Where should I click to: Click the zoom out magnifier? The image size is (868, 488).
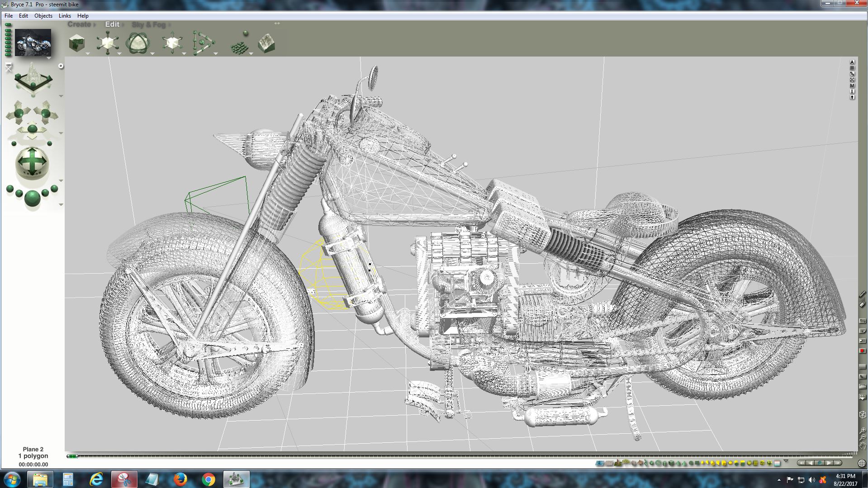click(x=863, y=438)
